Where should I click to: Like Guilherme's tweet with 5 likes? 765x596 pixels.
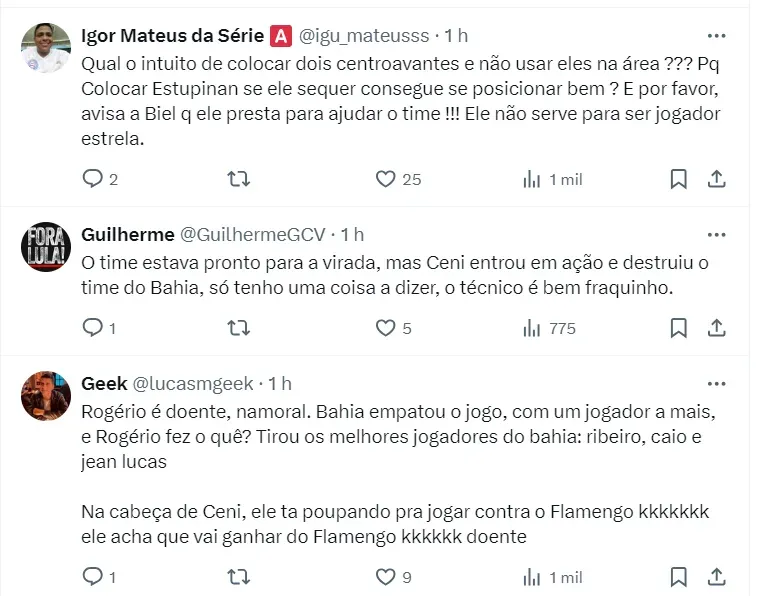pyautogui.click(x=386, y=327)
